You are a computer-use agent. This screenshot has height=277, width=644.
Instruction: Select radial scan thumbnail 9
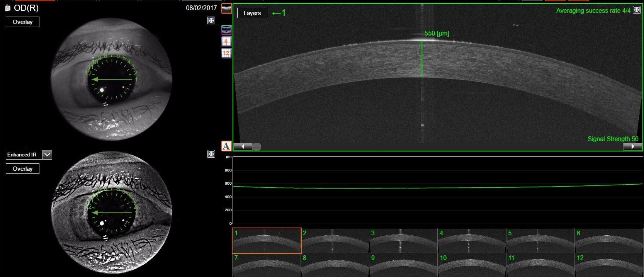click(403, 265)
